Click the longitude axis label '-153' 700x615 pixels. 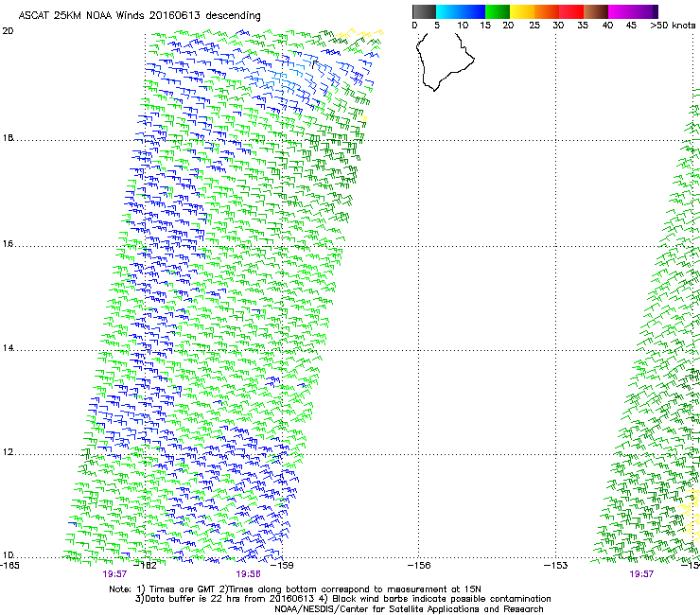556,566
